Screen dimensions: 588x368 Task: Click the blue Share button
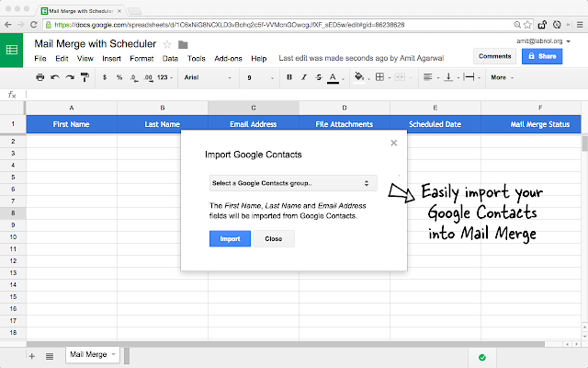[x=542, y=56]
